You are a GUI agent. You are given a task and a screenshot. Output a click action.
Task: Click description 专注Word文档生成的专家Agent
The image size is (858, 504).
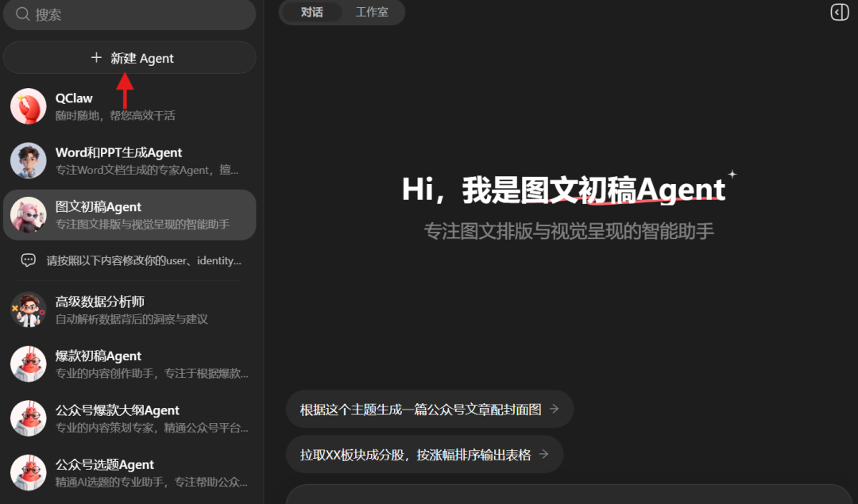[147, 170]
